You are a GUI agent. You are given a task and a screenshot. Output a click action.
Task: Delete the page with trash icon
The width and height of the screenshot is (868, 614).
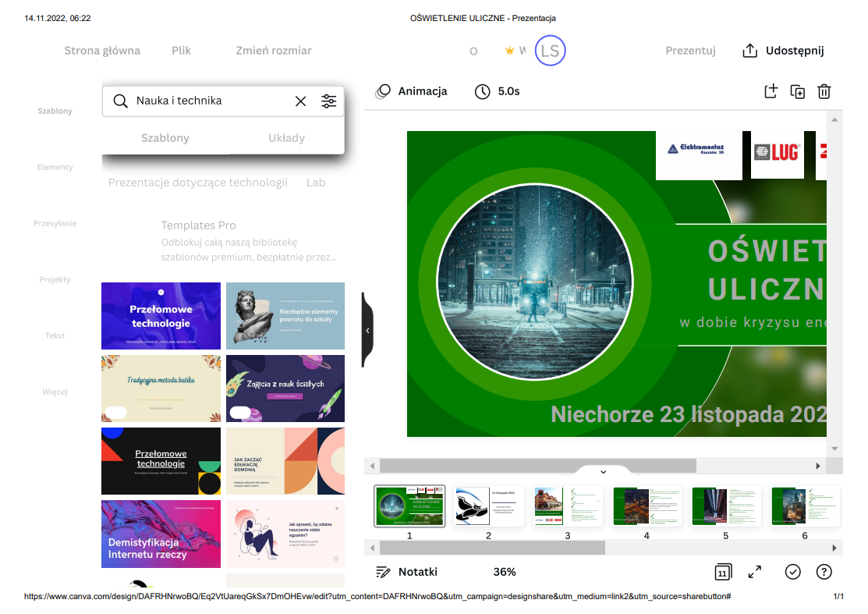point(824,91)
